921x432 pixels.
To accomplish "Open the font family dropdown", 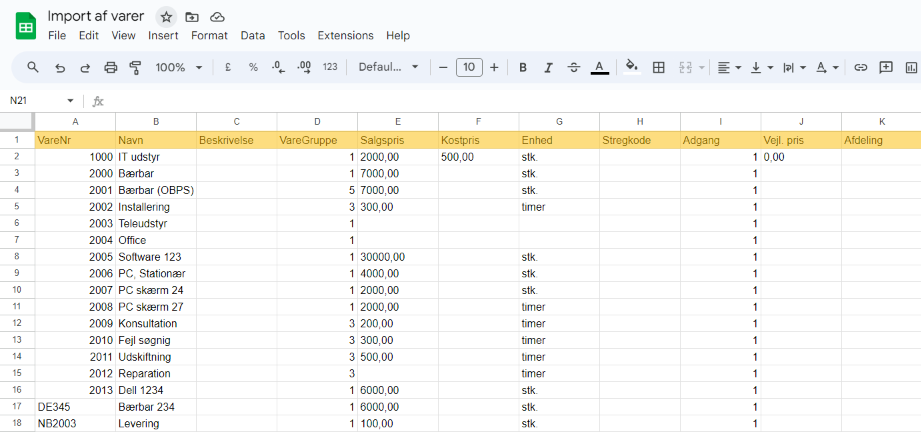I will (389, 67).
